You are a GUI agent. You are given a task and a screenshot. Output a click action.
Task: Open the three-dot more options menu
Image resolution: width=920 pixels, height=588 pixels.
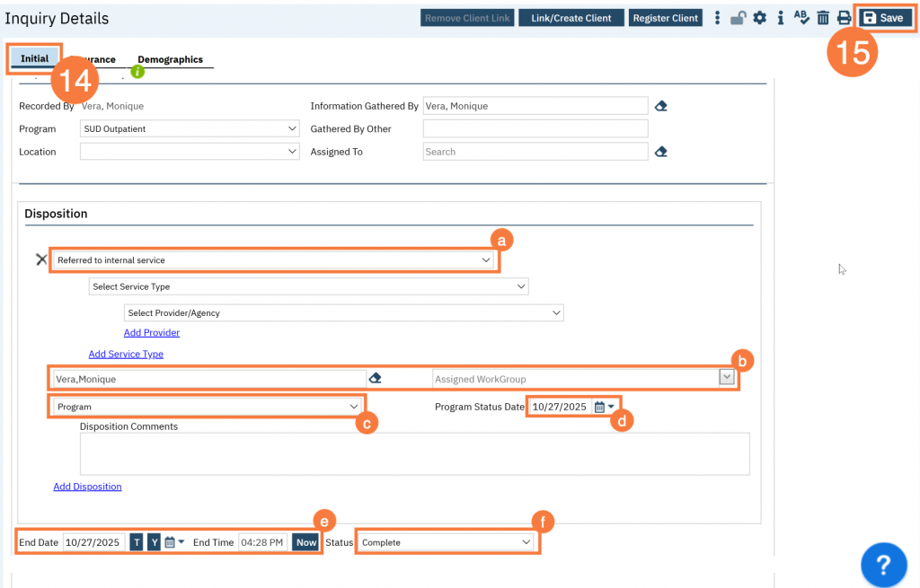pyautogui.click(x=717, y=18)
